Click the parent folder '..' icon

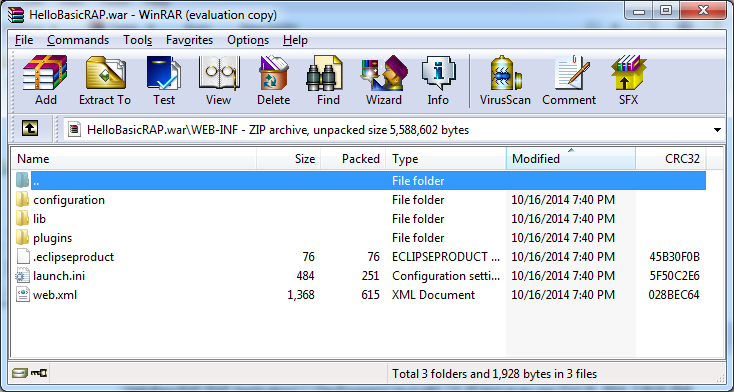[x=22, y=180]
